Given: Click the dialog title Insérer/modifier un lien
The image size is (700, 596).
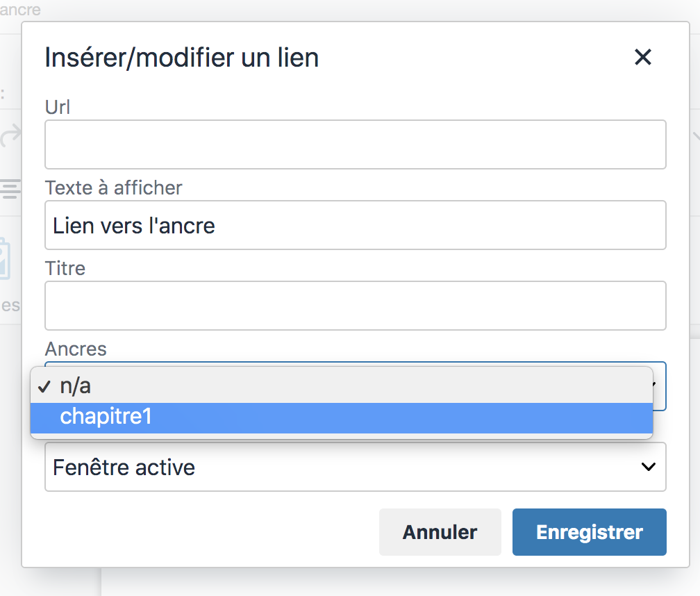Looking at the screenshot, I should click(x=182, y=58).
